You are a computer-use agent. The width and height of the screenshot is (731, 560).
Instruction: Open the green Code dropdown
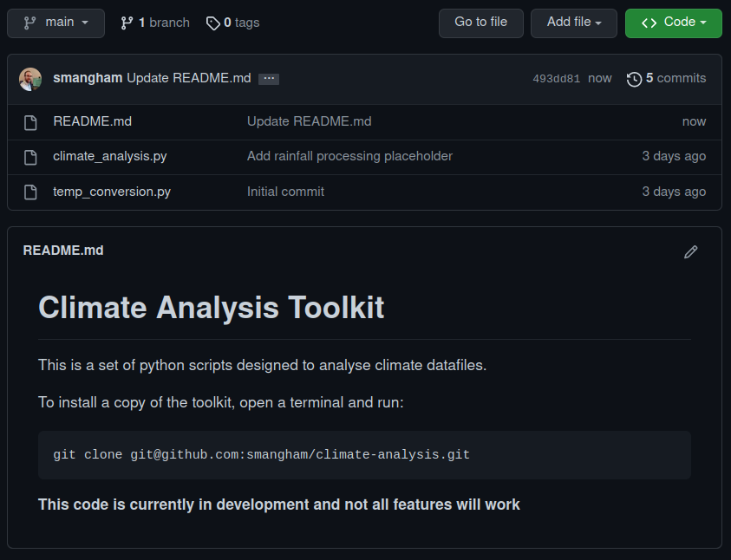point(673,23)
